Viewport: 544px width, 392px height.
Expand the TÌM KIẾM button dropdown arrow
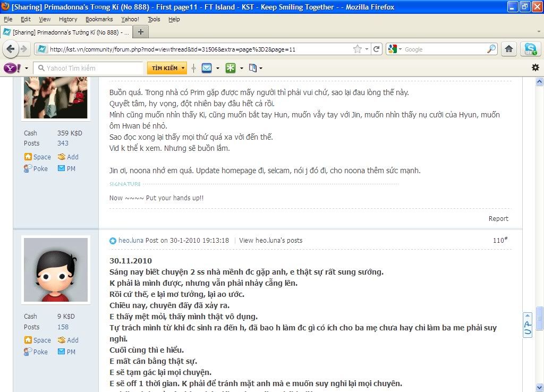[183, 68]
